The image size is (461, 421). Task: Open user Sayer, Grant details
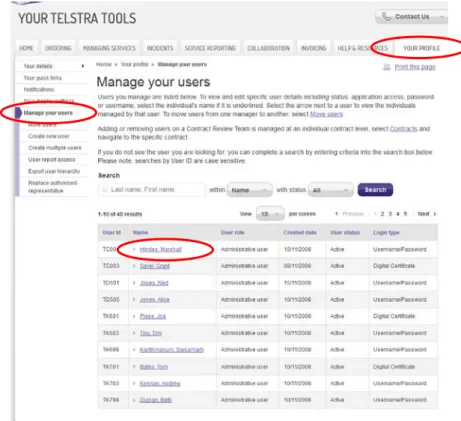155,266
